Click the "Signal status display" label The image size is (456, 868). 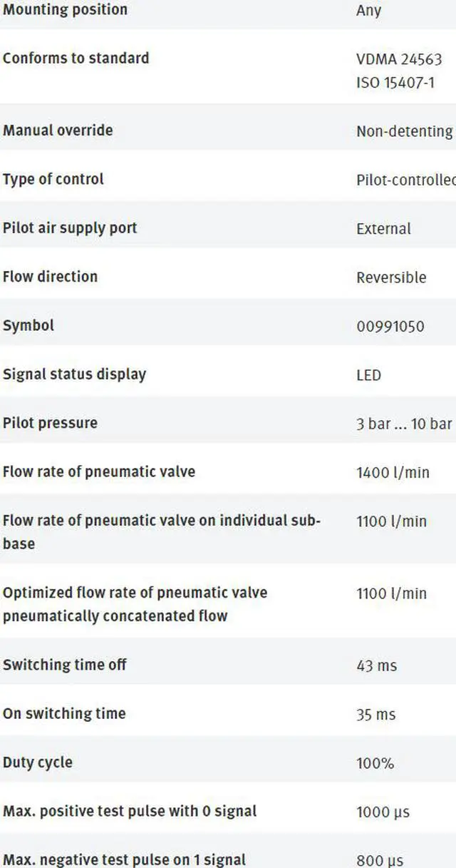[x=74, y=374]
